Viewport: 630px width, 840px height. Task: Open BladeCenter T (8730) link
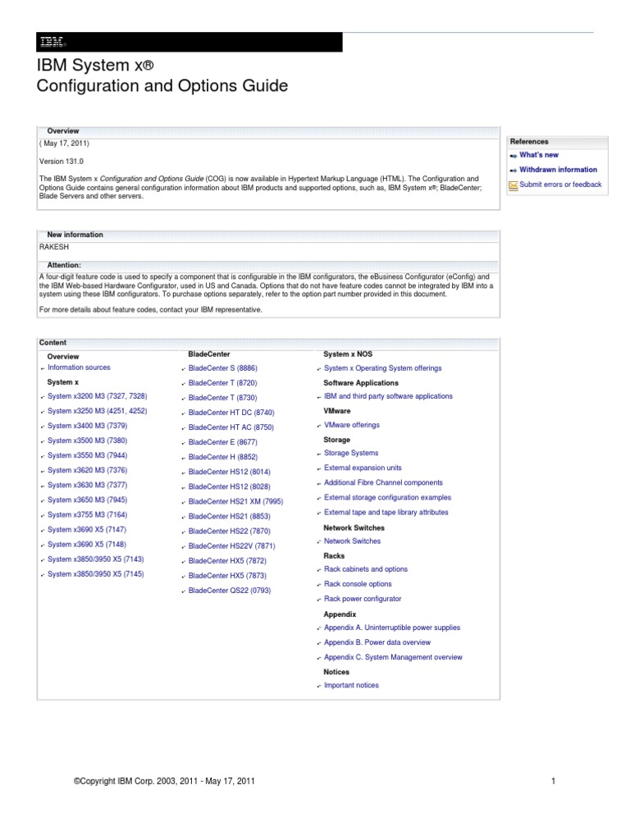pyautogui.click(x=222, y=398)
